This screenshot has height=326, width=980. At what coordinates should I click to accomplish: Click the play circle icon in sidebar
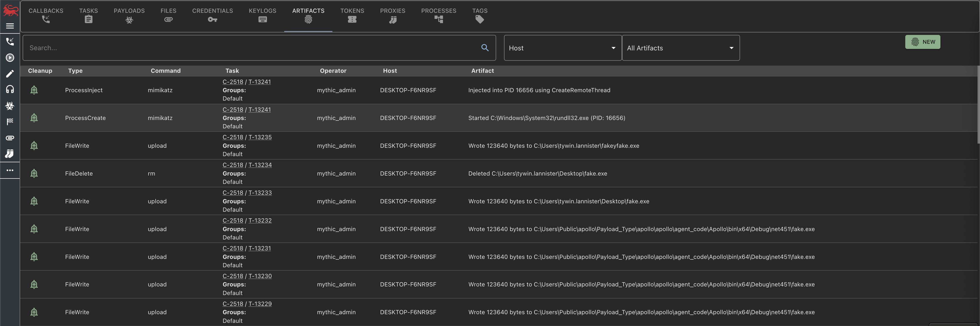[10, 58]
